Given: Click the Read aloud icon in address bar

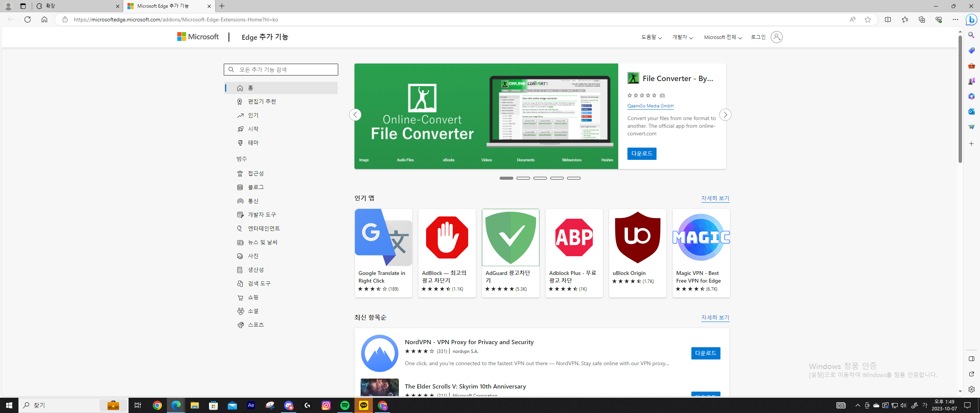Looking at the screenshot, I should click(x=852, y=20).
